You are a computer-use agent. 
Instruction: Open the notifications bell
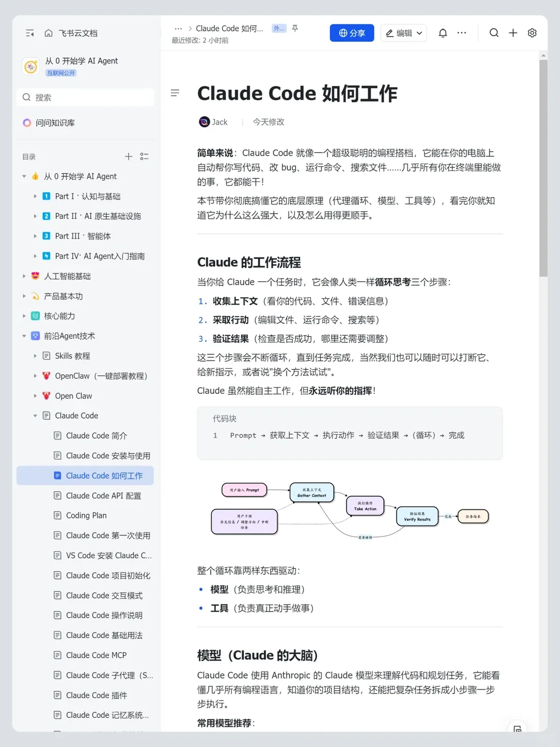(x=443, y=33)
